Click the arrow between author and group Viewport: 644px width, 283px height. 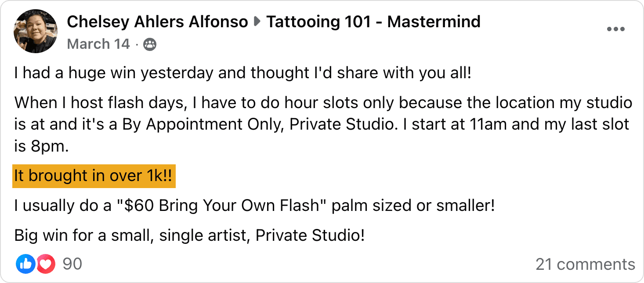(x=257, y=22)
